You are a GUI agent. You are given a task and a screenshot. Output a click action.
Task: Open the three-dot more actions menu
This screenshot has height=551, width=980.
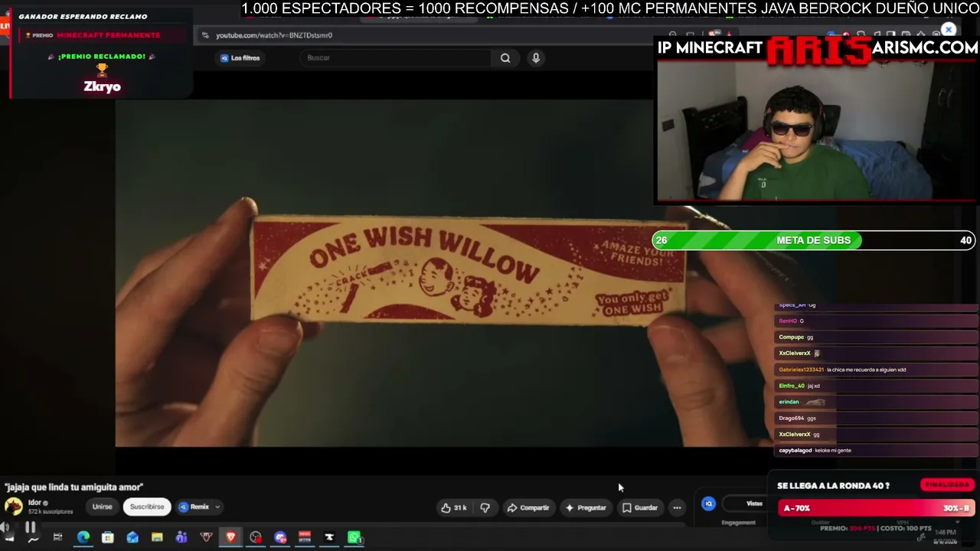[677, 507]
